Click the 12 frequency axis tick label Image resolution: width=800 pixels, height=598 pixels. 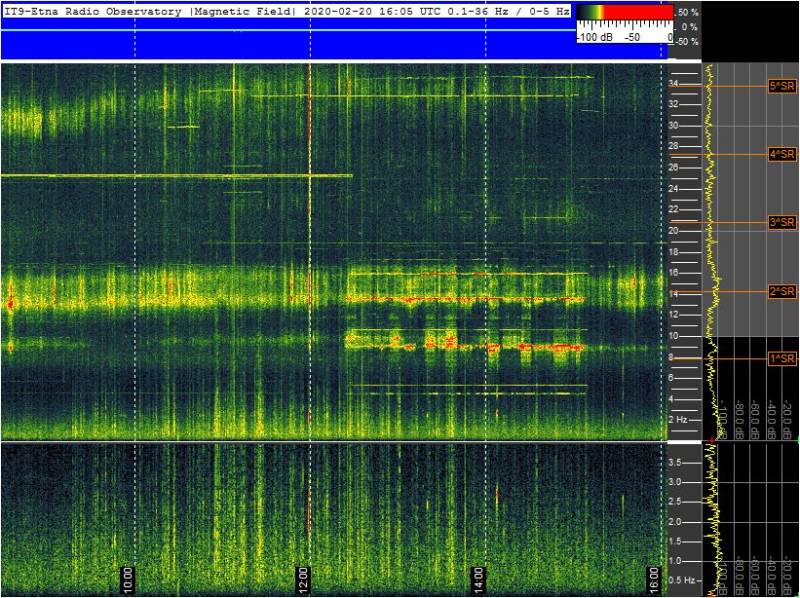pos(673,314)
